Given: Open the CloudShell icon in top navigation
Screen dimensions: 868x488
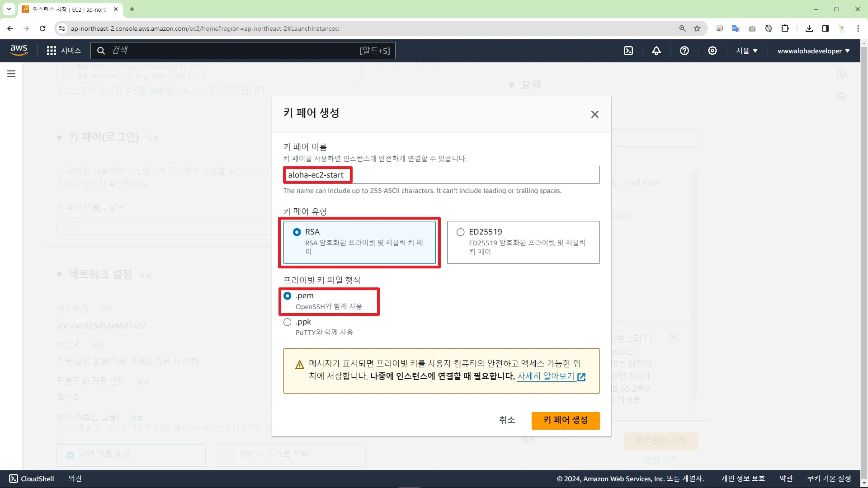Looking at the screenshot, I should pos(628,51).
